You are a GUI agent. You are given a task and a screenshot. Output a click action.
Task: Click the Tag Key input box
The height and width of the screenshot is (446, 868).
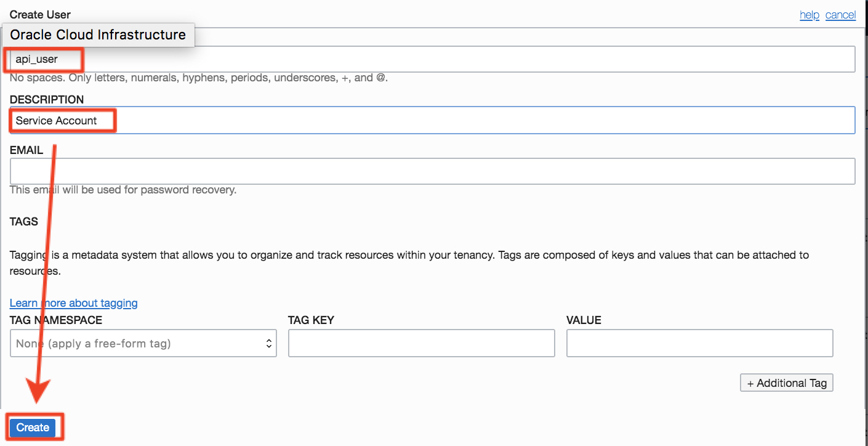click(421, 344)
